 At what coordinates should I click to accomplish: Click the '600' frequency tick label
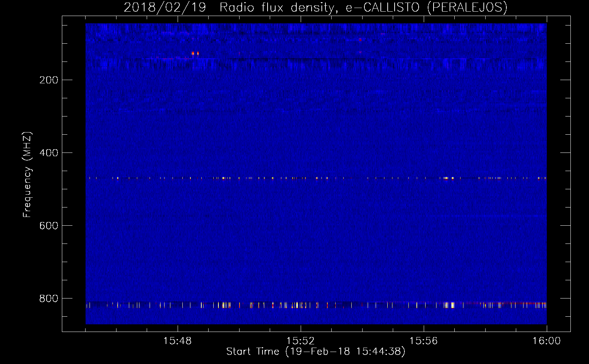coord(49,226)
